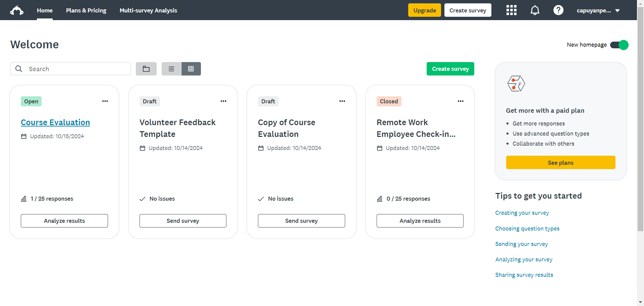
Task: Open the notifications bell
Action: [x=535, y=10]
